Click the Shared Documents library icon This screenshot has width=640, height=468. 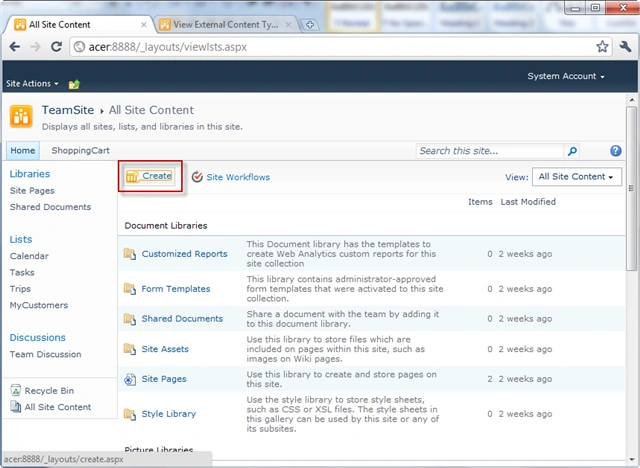tap(130, 319)
